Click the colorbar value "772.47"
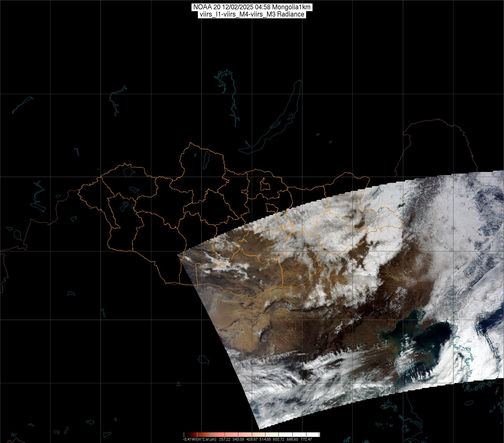The image size is (504, 443). pos(306,439)
